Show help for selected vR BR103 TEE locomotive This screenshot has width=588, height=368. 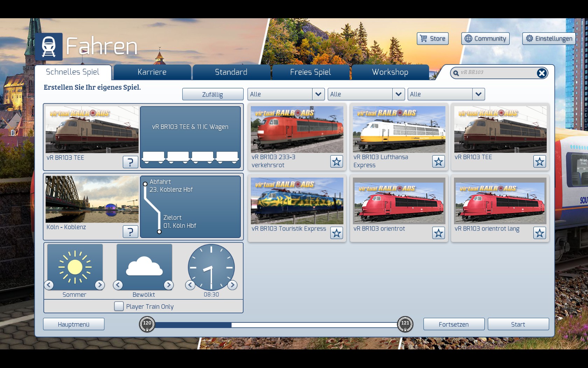(130, 162)
